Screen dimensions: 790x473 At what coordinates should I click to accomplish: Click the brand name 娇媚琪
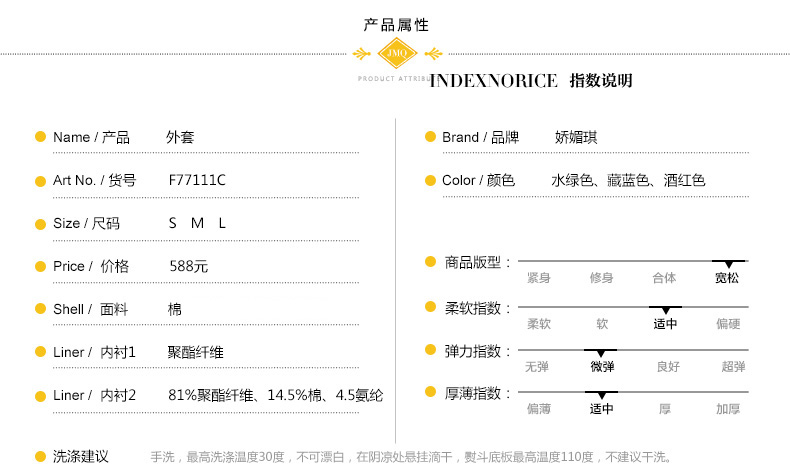[x=575, y=137]
